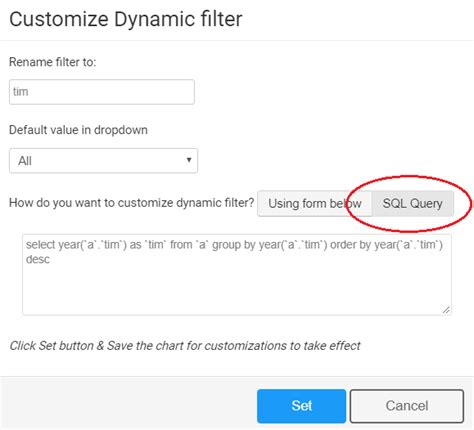Click the customize dynamic filter question text
The width and height of the screenshot is (474, 430).
coord(132,203)
